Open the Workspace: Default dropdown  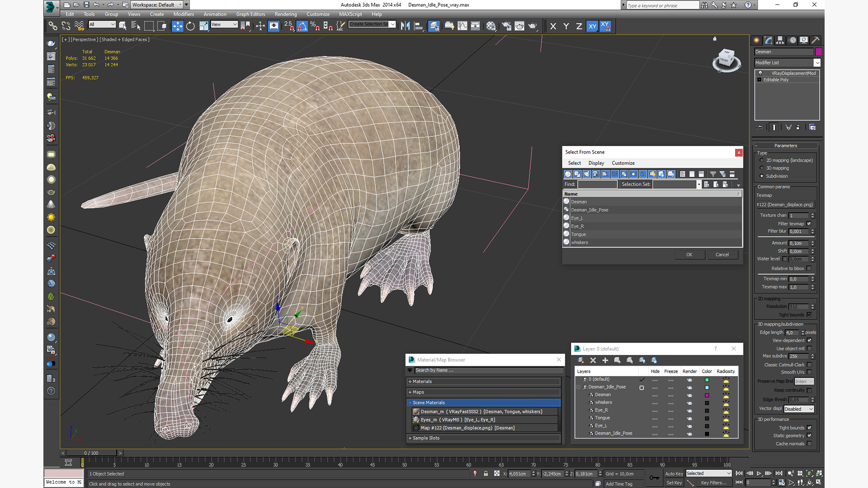157,5
